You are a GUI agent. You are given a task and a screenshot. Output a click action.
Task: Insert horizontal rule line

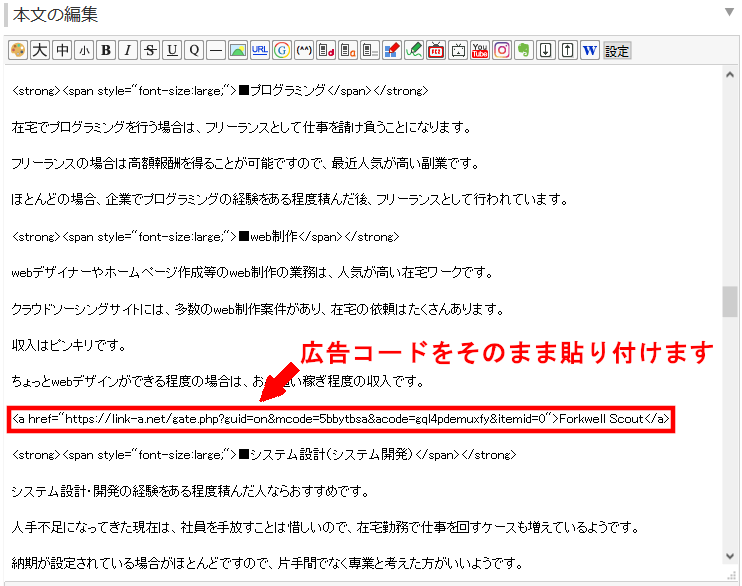(216, 50)
